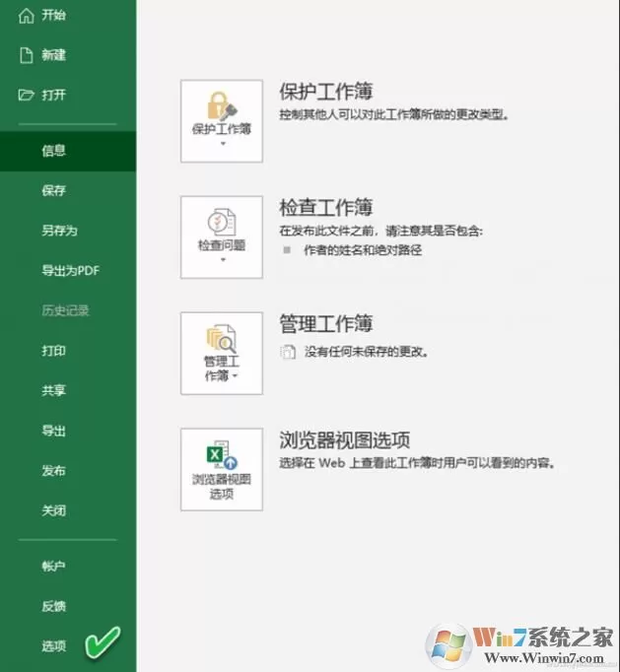
Task: Click the Home house icon beside 开始
Action: tap(27, 16)
